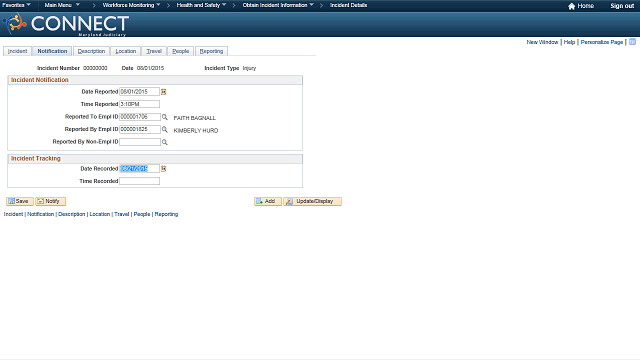Screen dimensions: 640x360
Task: Look up Reported By Non-Empl ID
Action: click(165, 142)
